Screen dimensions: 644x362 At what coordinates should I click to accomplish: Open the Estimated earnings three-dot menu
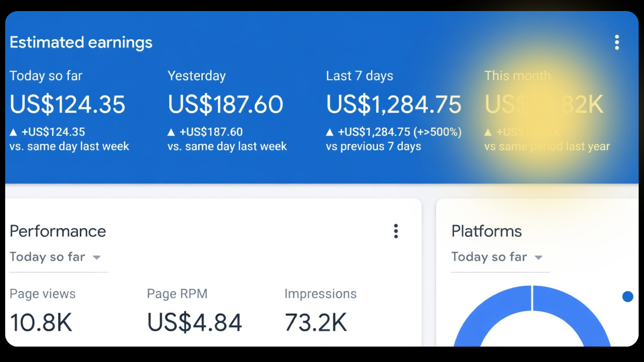(617, 43)
